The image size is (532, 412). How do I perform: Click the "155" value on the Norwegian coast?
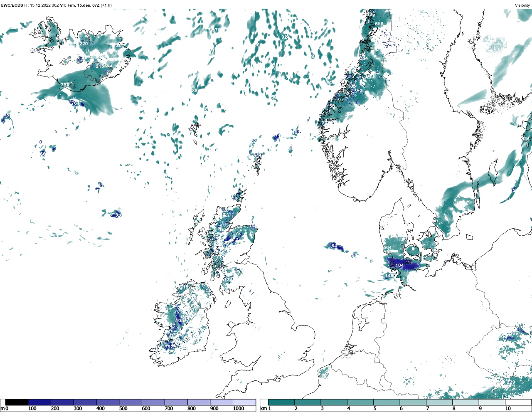point(330,106)
